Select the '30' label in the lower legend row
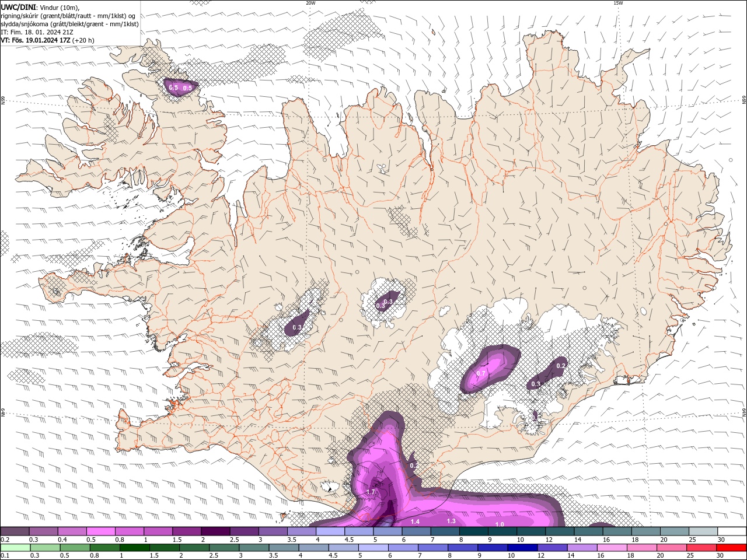This screenshot has height=560, width=747. (x=719, y=556)
